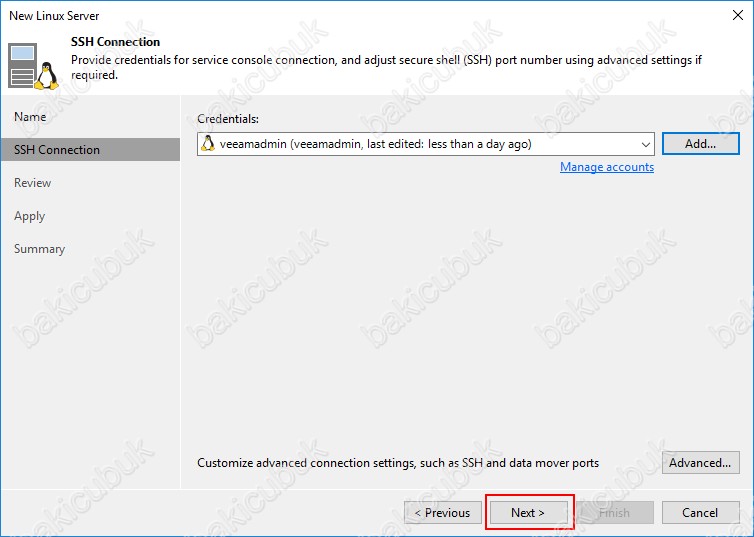The height and width of the screenshot is (537, 754).
Task: Click the Linux server penguin header icon
Action: coord(33,66)
